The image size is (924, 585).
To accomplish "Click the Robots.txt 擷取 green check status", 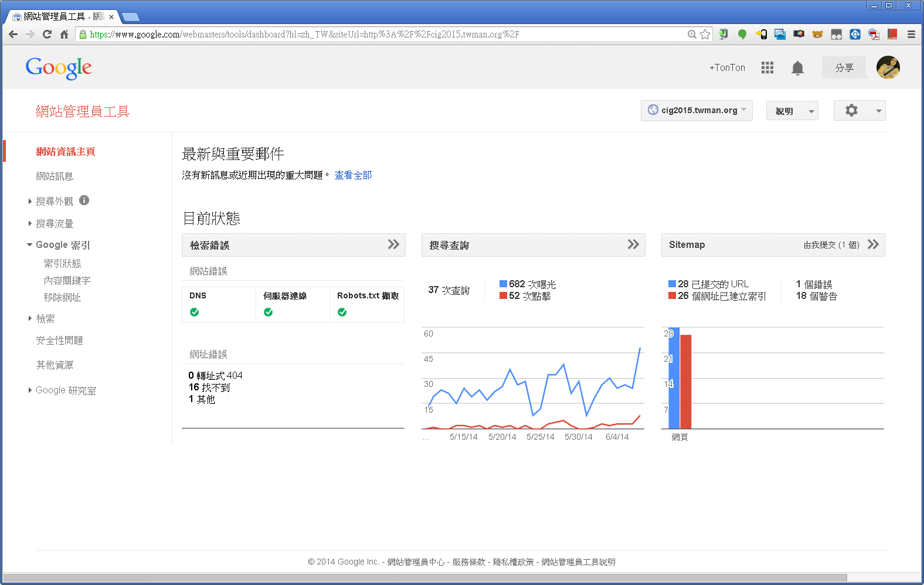I will [x=342, y=312].
